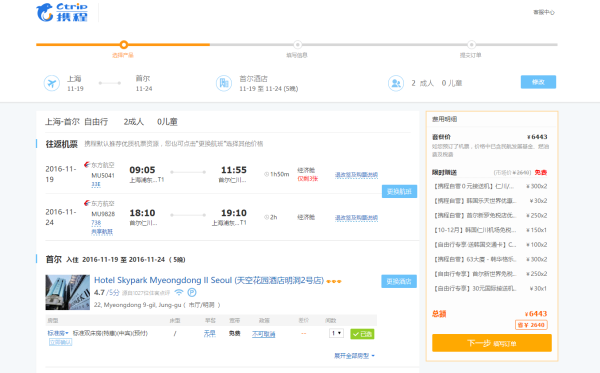The image size is (600, 373).
Task: Click the 30元国际接送机 gift item
Action: 491,288
